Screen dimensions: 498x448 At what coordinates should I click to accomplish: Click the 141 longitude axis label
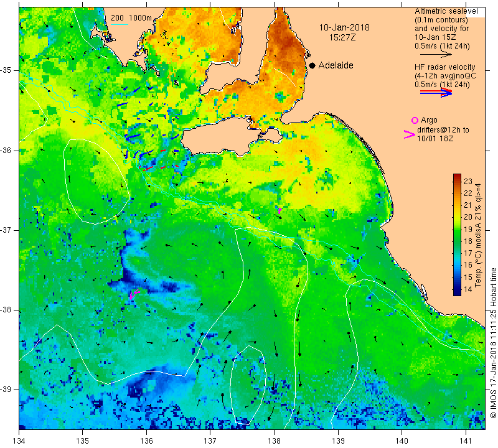[x=466, y=441]
